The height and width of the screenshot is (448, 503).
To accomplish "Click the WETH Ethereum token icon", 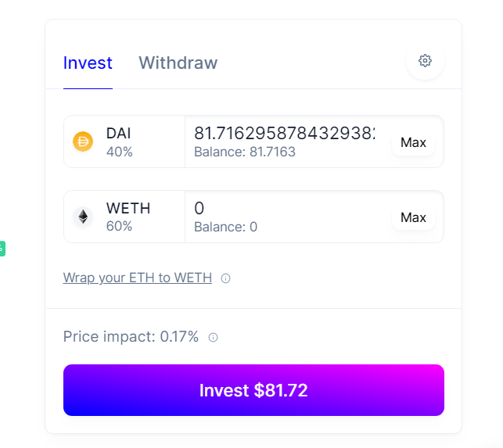I will pyautogui.click(x=83, y=217).
